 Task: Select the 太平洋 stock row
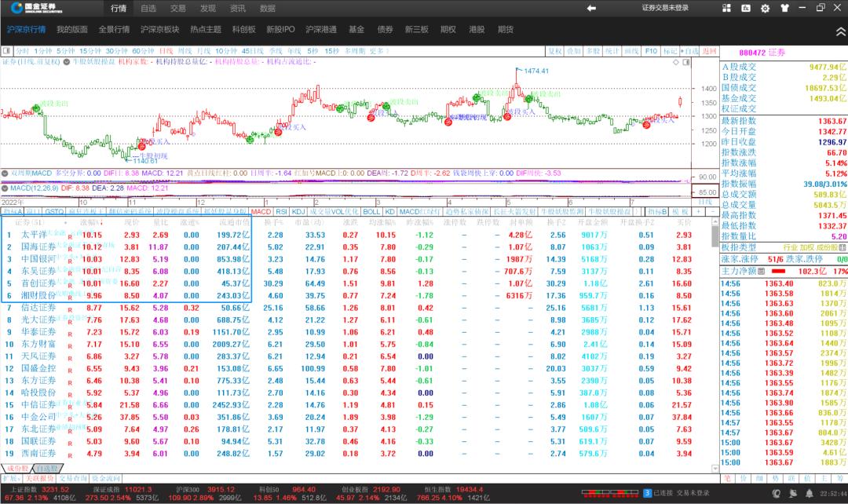[x=35, y=235]
